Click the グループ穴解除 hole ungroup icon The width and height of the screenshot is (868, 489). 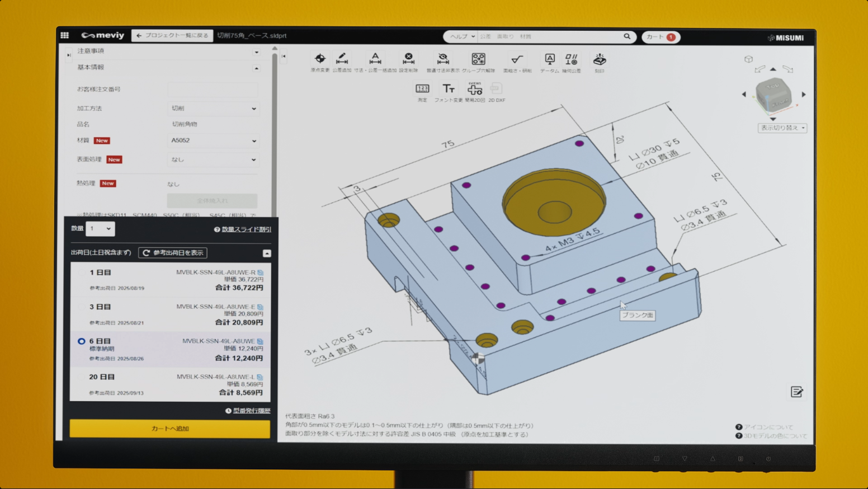coord(478,59)
